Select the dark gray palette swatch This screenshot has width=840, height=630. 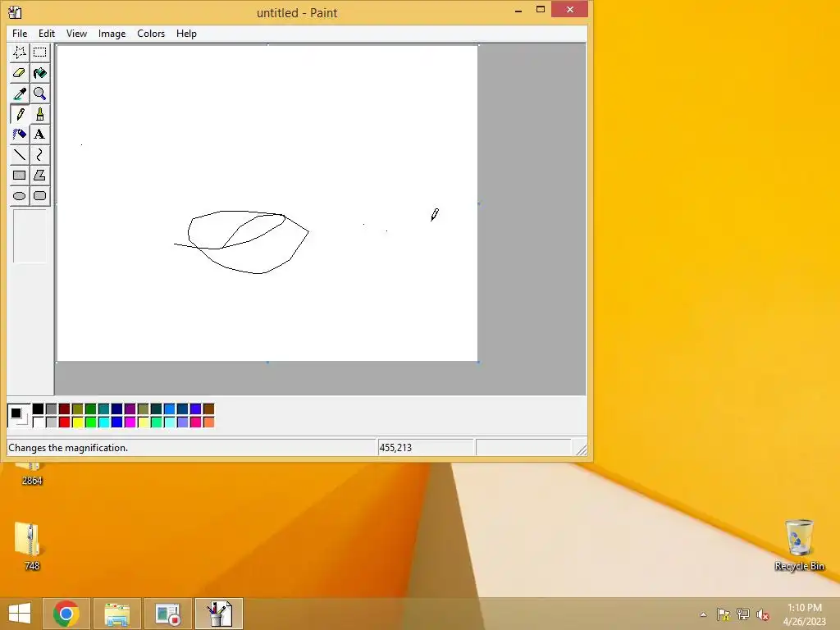pyautogui.click(x=52, y=409)
